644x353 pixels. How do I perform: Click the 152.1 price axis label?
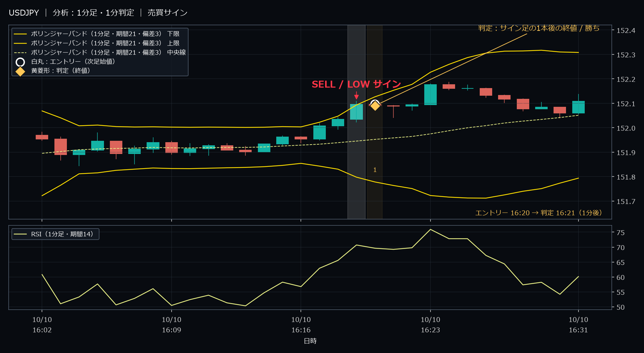pyautogui.click(x=626, y=104)
